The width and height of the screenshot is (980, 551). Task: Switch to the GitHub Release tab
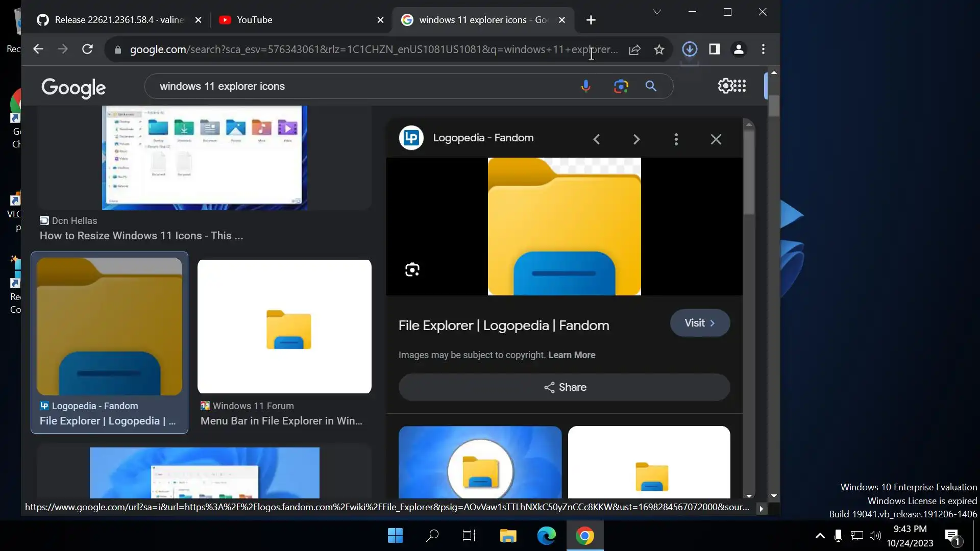(x=112, y=20)
